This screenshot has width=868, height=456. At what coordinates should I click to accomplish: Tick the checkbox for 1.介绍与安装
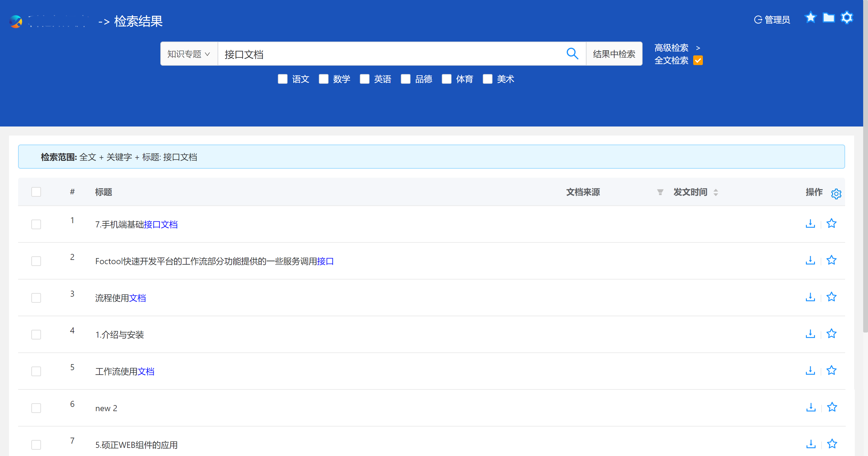pyautogui.click(x=36, y=334)
